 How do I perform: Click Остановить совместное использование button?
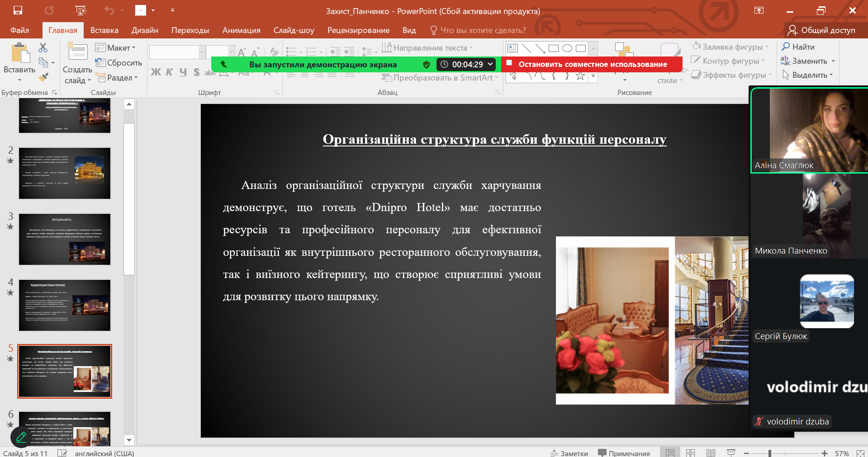tap(592, 64)
